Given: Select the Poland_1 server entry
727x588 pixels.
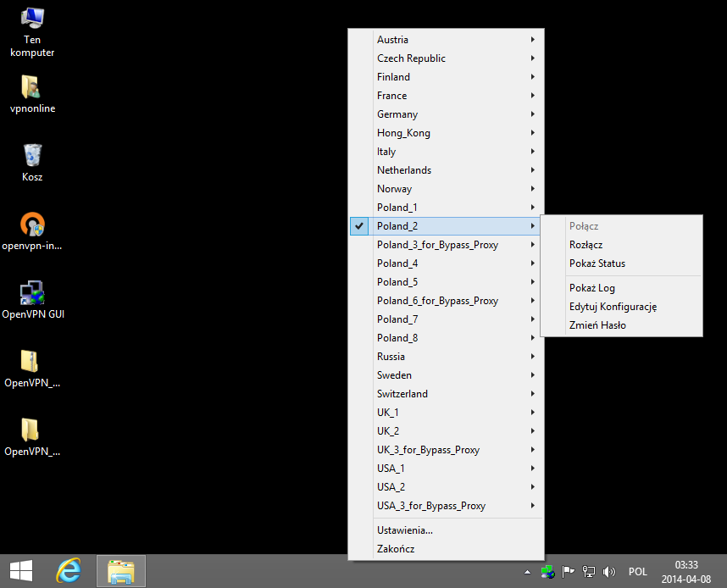Looking at the screenshot, I should (445, 208).
